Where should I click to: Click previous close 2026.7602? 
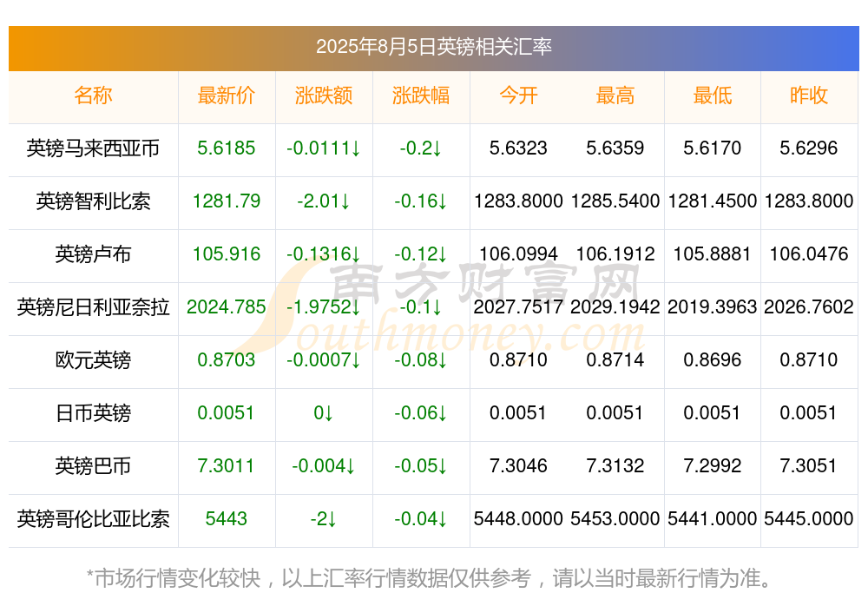809,306
